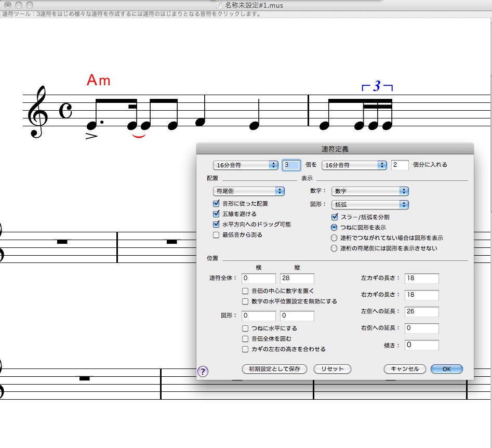Click the common time signature symbol

65,111
